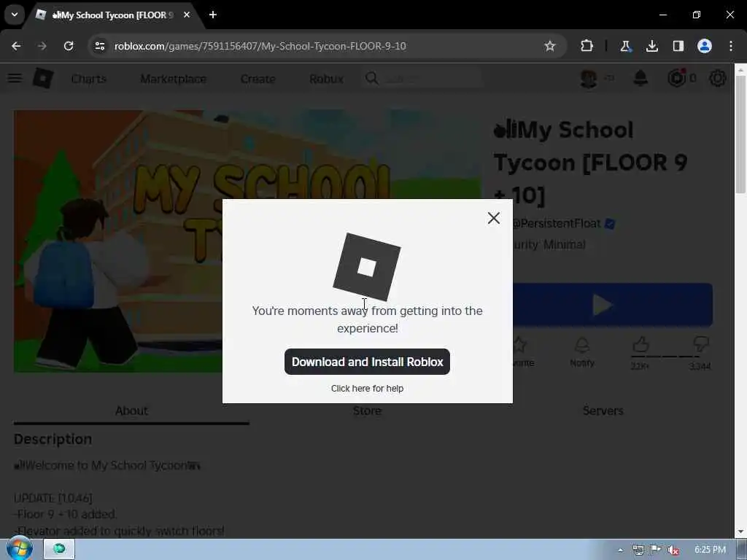Close the My School Tycoon tab
The height and width of the screenshot is (560, 747).
click(x=187, y=15)
